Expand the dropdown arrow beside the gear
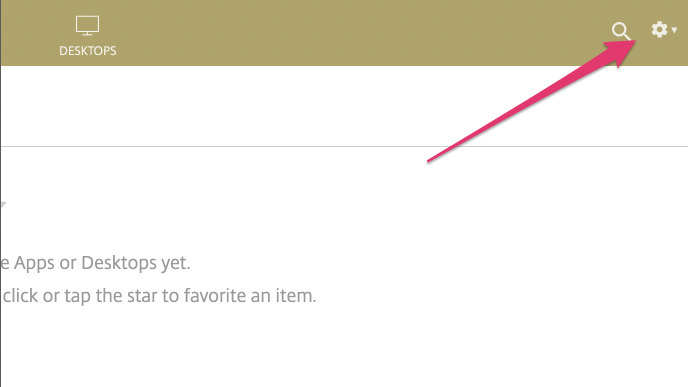 tap(674, 30)
